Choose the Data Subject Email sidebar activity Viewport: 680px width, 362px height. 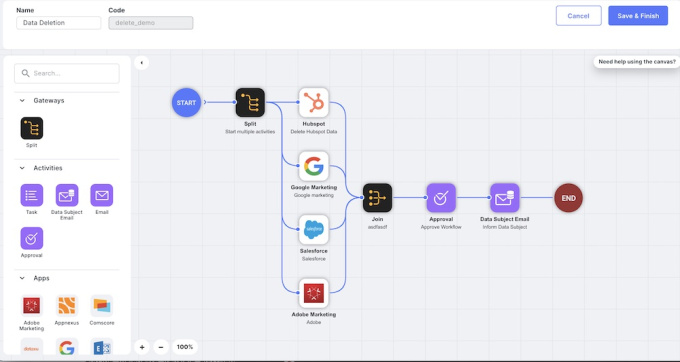pyautogui.click(x=67, y=195)
